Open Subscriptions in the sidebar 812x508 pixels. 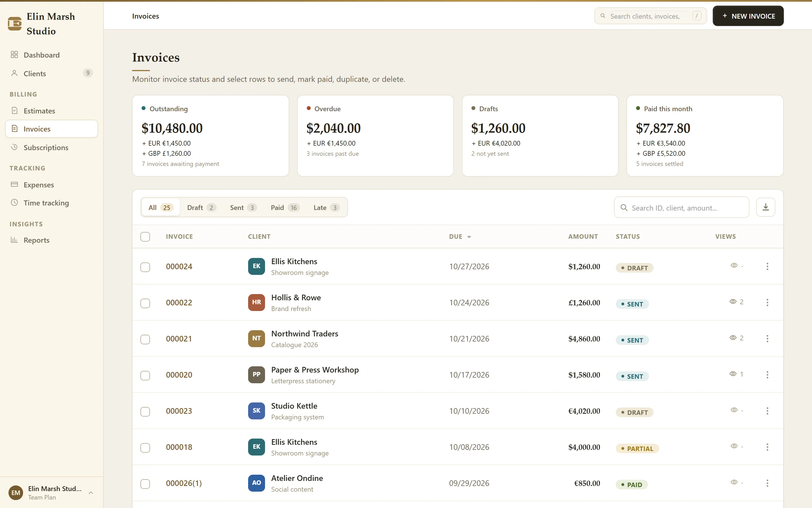[x=52, y=148]
